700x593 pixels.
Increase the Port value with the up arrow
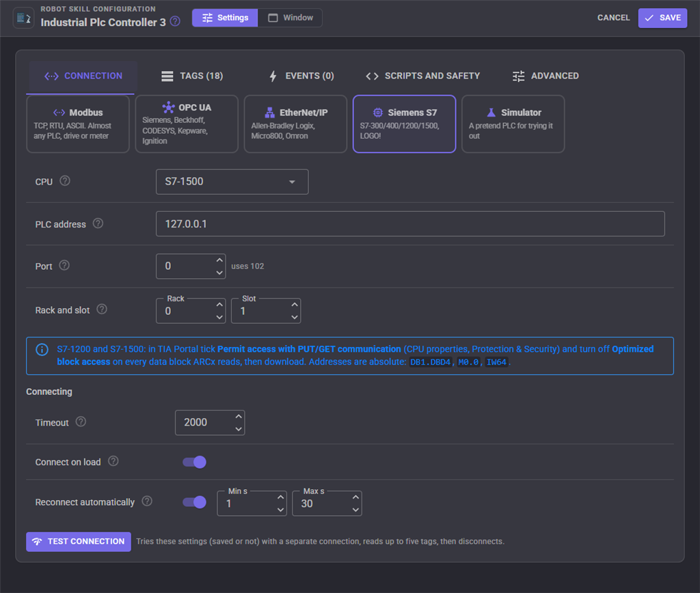(219, 260)
